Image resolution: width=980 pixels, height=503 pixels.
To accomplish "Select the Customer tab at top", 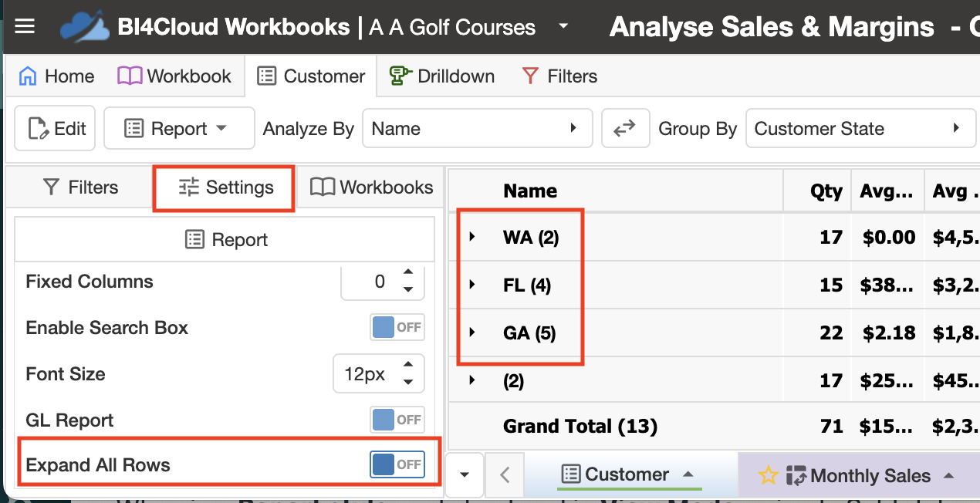I will pyautogui.click(x=311, y=76).
